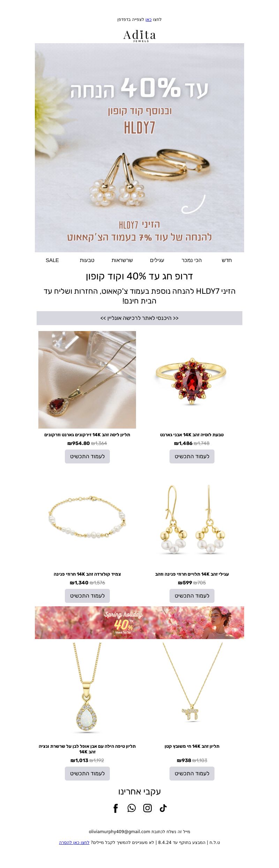
Task: Open the pearl drop earrings product image
Action: click(192, 519)
